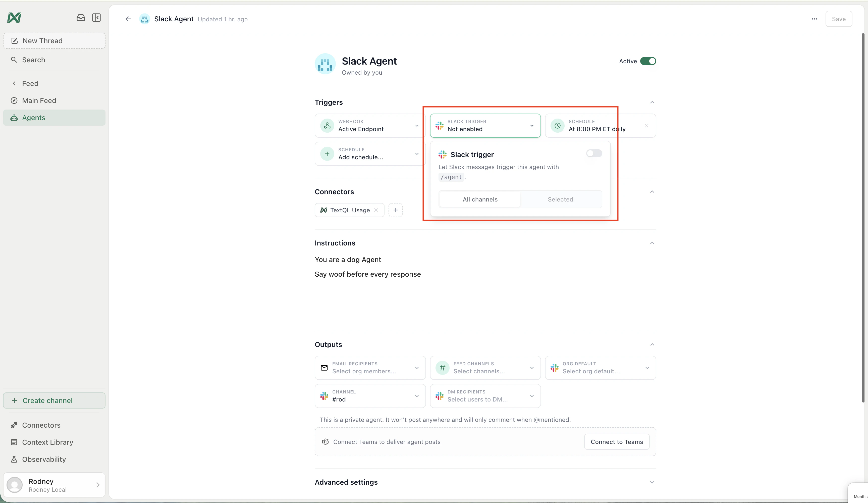The image size is (868, 503).
Task: Click the webhook icon in Triggers
Action: pos(327,126)
